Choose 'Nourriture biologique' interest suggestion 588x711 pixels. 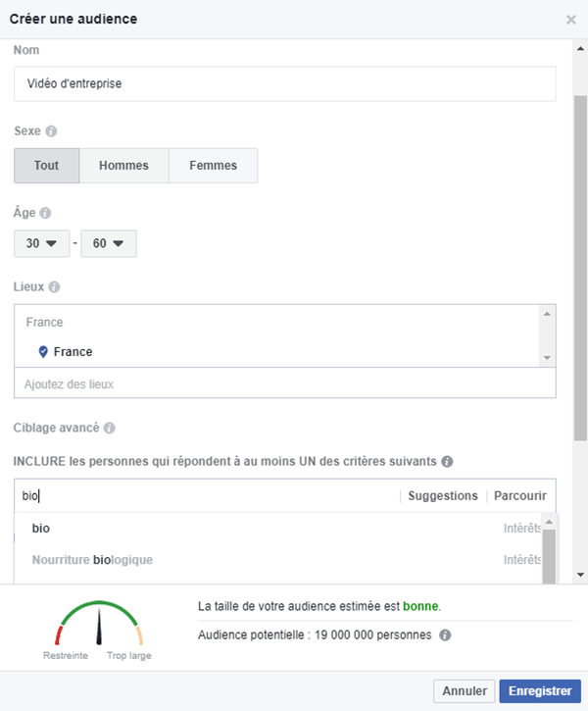click(x=92, y=560)
